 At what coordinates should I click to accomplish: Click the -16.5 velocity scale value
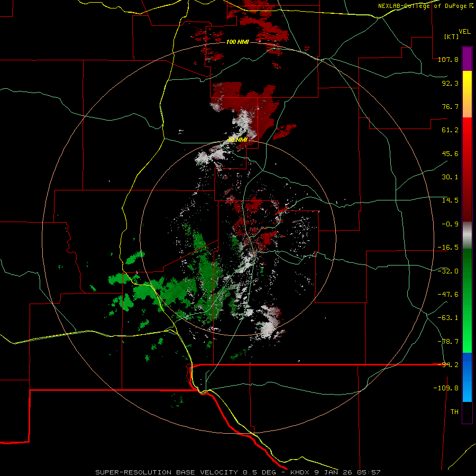[x=448, y=248]
